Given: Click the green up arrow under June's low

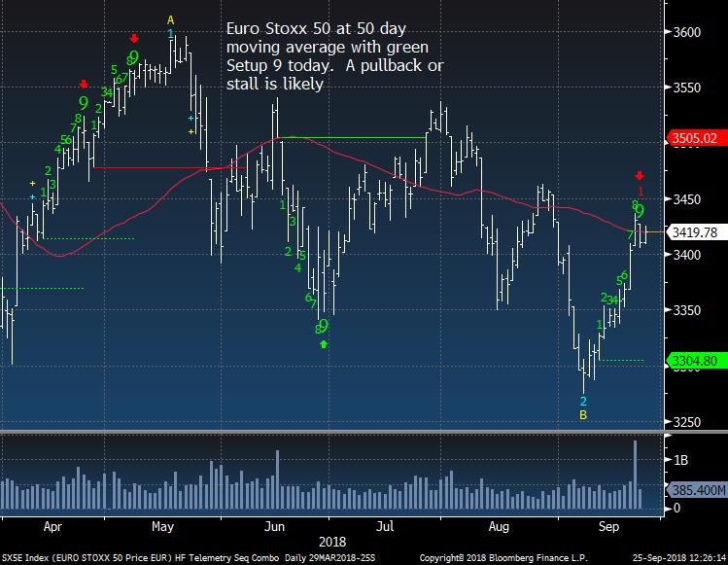Looking at the screenshot, I should pyautogui.click(x=324, y=343).
